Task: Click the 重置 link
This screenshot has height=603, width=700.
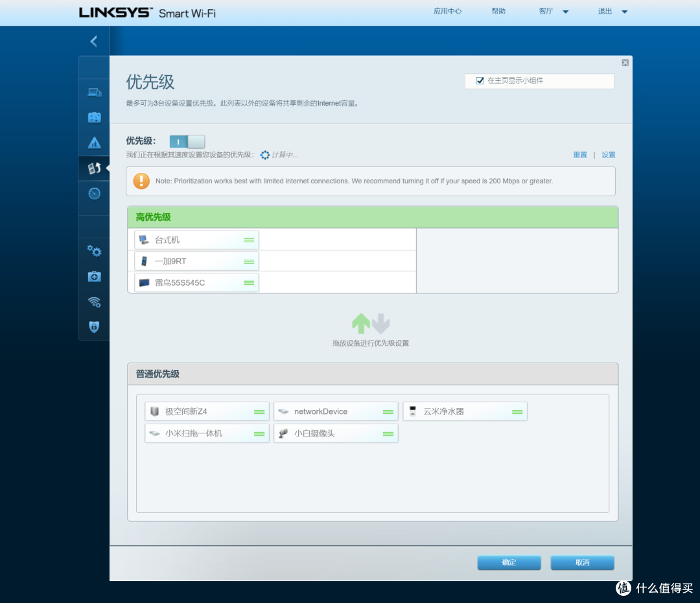Action: 579,155
